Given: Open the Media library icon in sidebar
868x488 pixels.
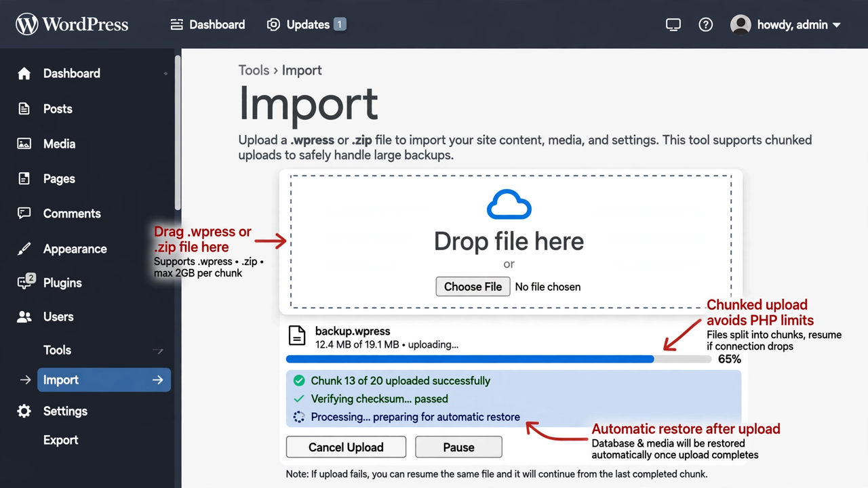Looking at the screenshot, I should pos(24,144).
